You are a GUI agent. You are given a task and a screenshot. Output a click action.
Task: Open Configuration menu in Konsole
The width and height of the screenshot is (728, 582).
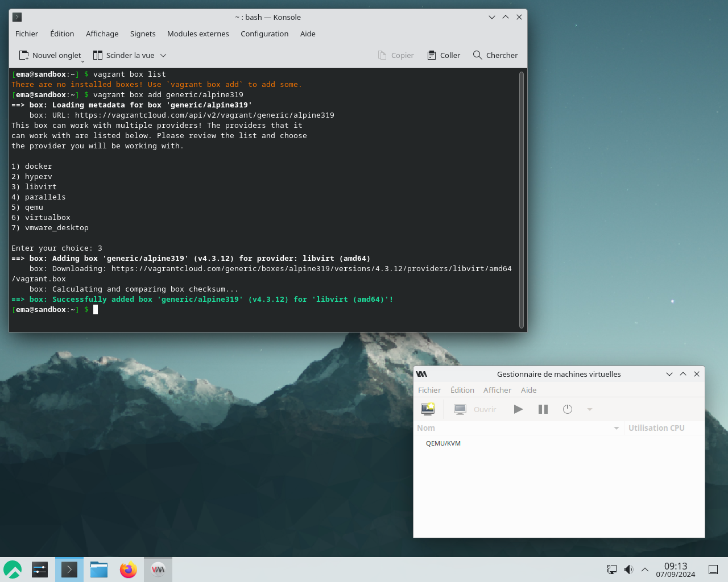264,34
